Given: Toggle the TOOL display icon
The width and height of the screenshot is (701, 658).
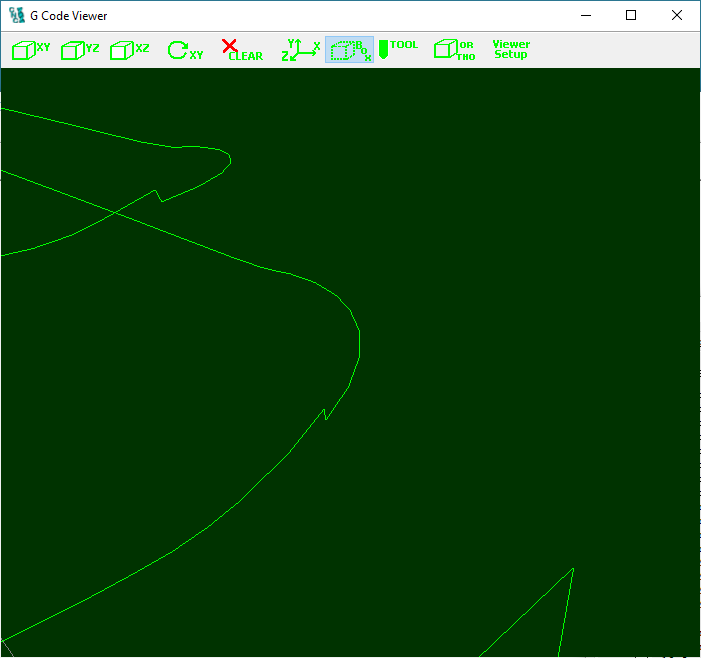Looking at the screenshot, I should (397, 50).
